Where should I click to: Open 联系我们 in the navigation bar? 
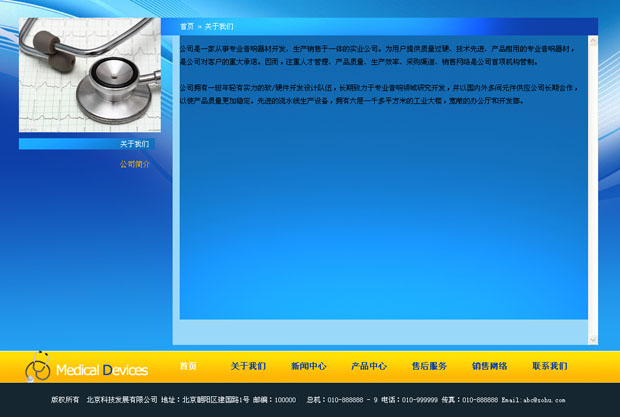(x=549, y=366)
